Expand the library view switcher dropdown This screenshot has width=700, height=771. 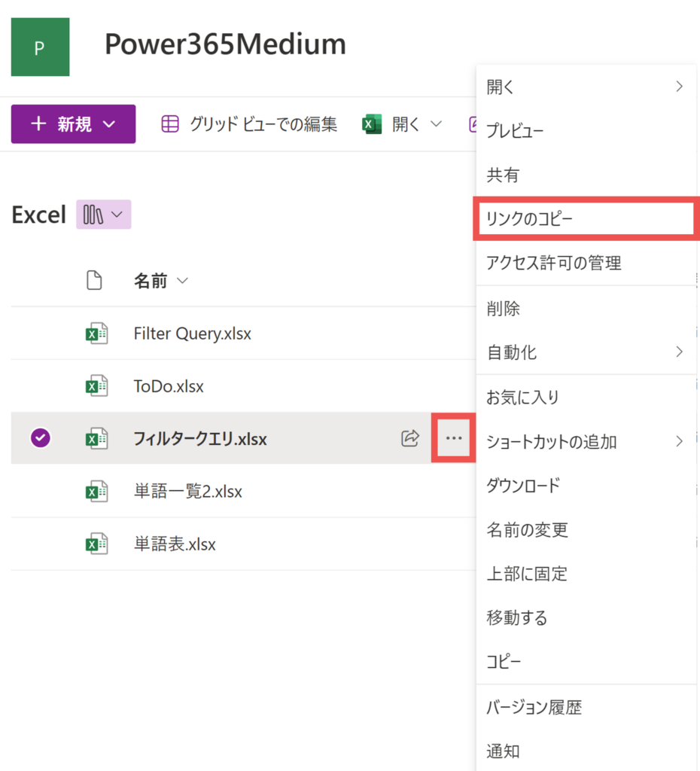(x=104, y=215)
